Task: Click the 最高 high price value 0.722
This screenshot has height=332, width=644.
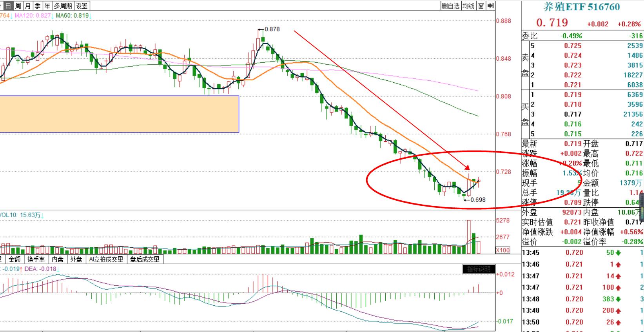Action: point(634,153)
